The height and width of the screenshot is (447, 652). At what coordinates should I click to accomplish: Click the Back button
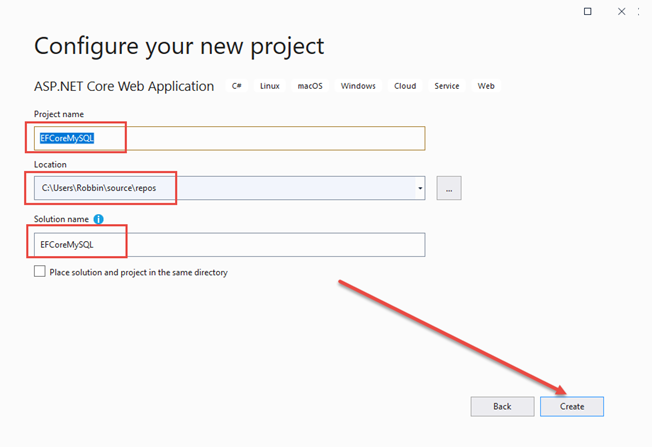(502, 406)
